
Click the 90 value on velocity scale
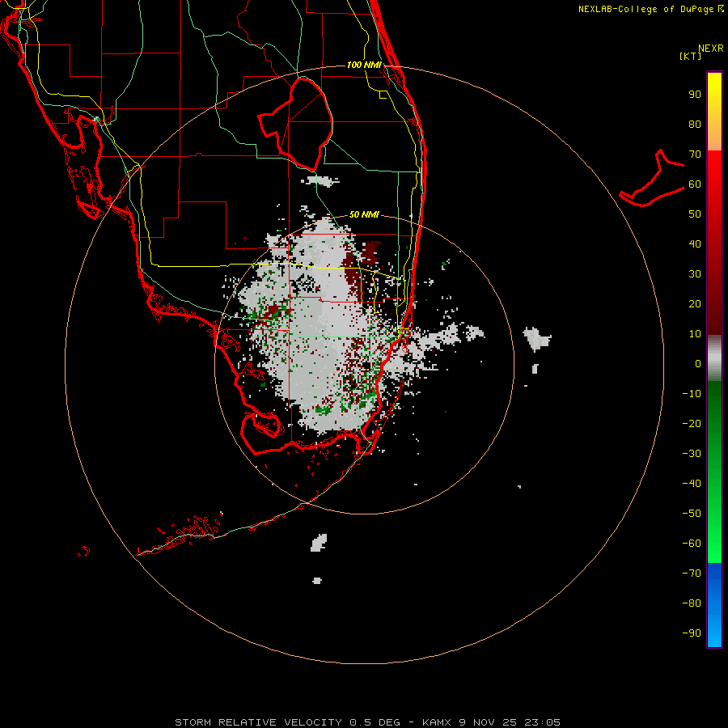695,95
